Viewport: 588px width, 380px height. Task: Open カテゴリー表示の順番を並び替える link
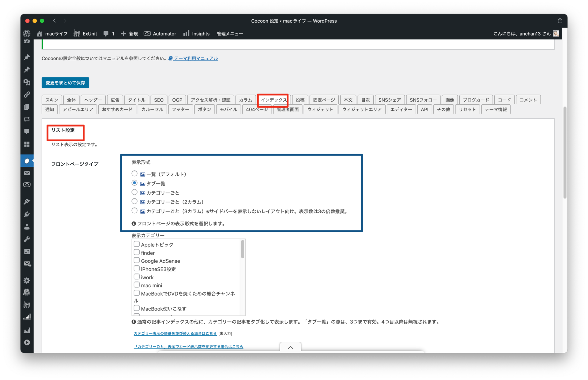175,333
